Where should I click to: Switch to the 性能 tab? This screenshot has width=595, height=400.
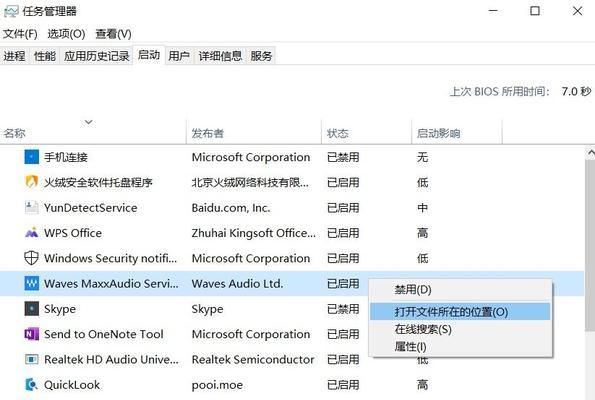point(45,56)
